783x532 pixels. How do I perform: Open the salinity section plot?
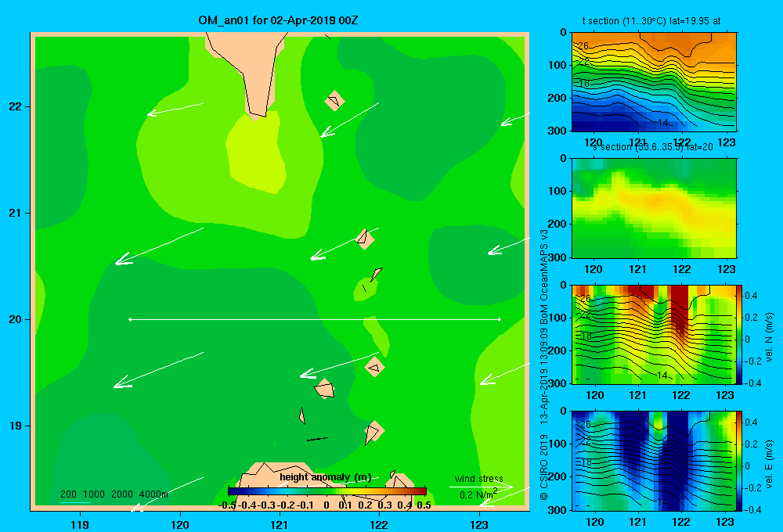click(654, 208)
